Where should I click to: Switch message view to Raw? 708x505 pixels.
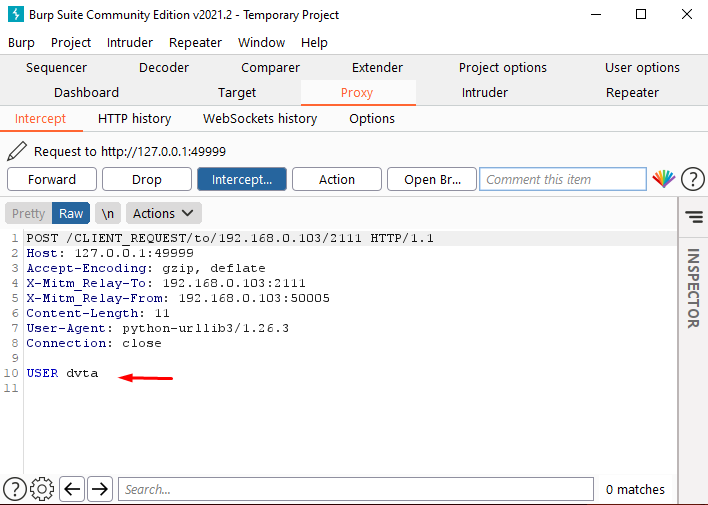pyautogui.click(x=71, y=213)
